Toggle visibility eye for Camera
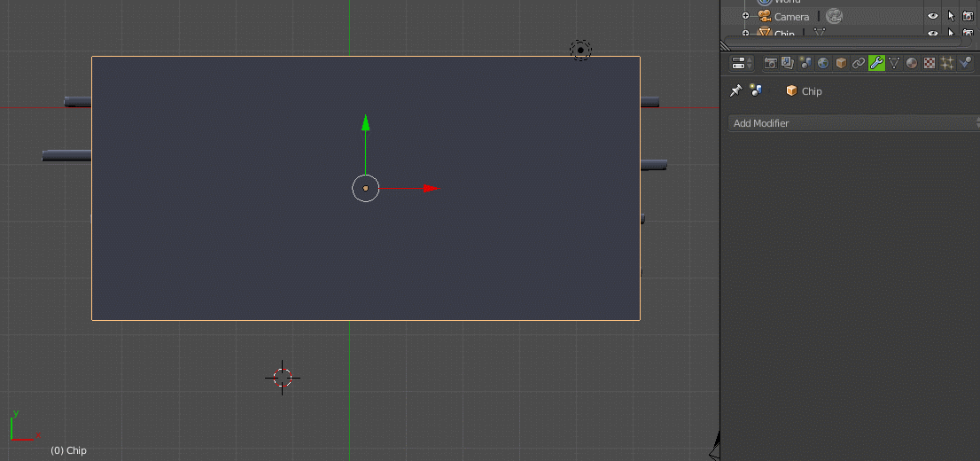 933,16
